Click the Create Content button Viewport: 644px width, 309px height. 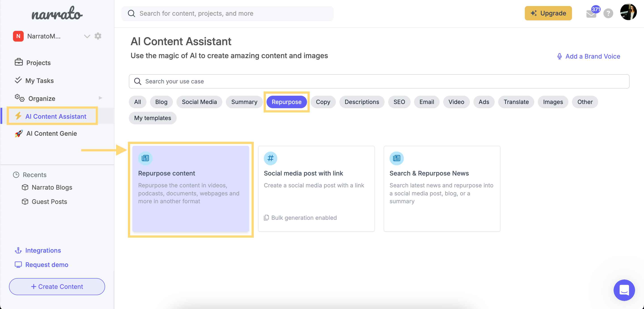point(57,286)
